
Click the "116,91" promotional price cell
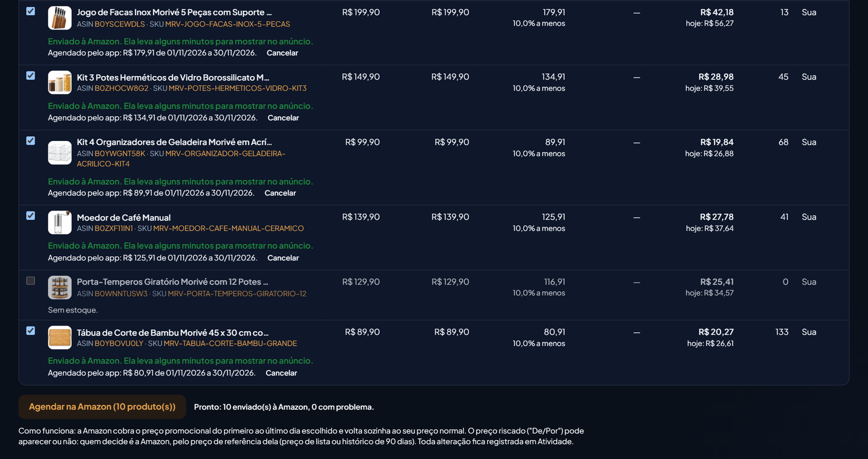coord(554,282)
